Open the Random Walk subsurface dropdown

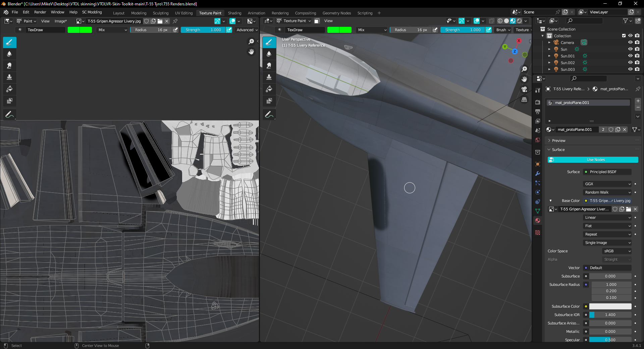click(x=607, y=192)
